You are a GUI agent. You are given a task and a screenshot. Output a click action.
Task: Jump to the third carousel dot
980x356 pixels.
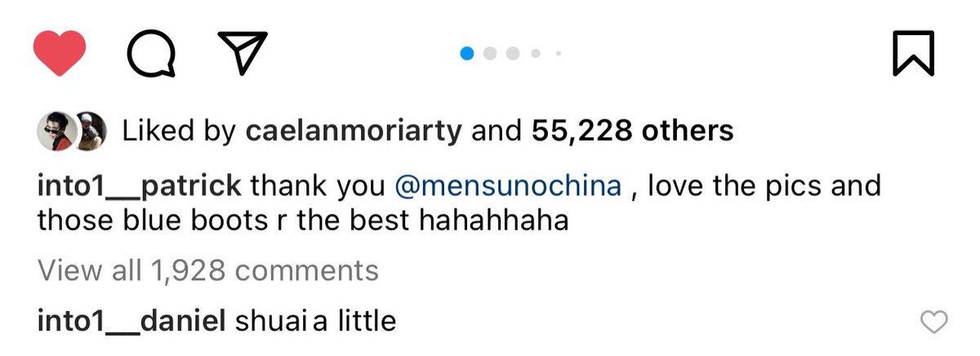[514, 54]
